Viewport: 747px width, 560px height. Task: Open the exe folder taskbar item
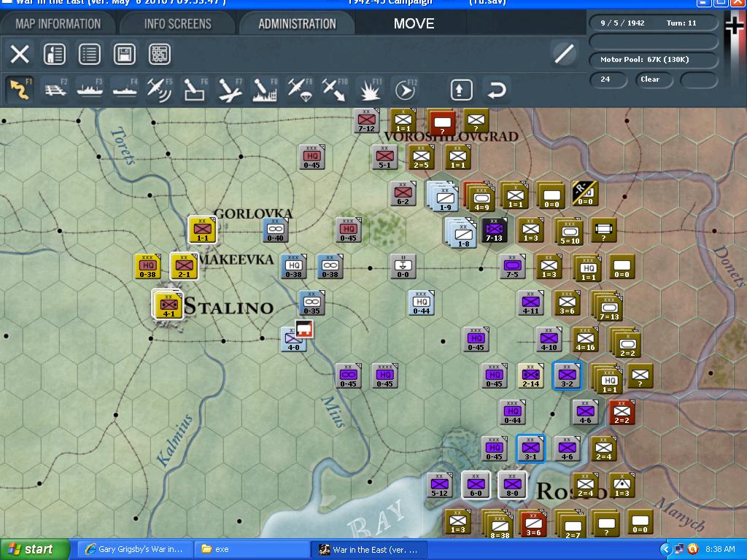[252, 549]
